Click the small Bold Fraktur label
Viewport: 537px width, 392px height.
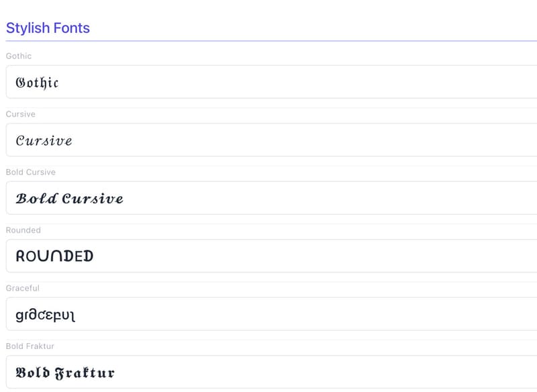click(30, 346)
